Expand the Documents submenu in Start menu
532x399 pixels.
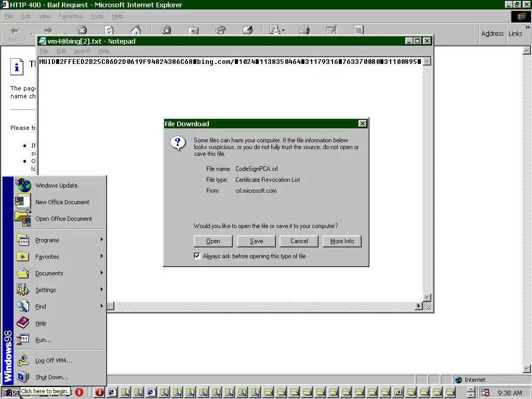(x=60, y=273)
